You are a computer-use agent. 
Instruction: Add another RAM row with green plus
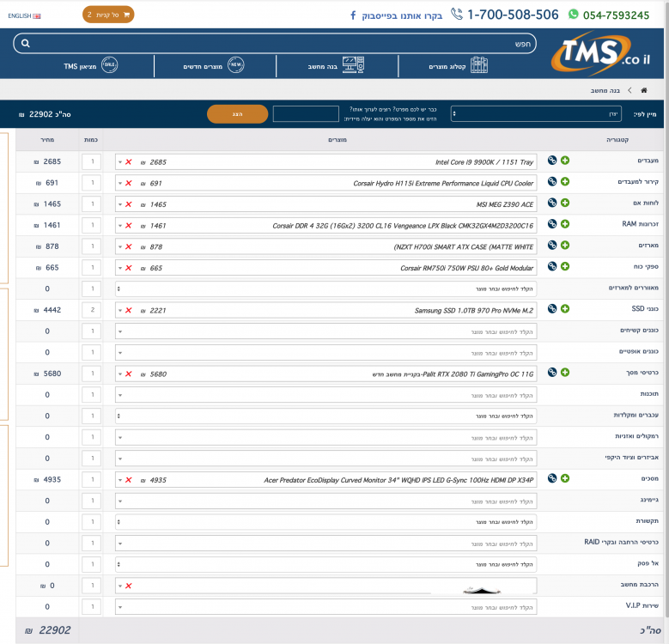(565, 224)
